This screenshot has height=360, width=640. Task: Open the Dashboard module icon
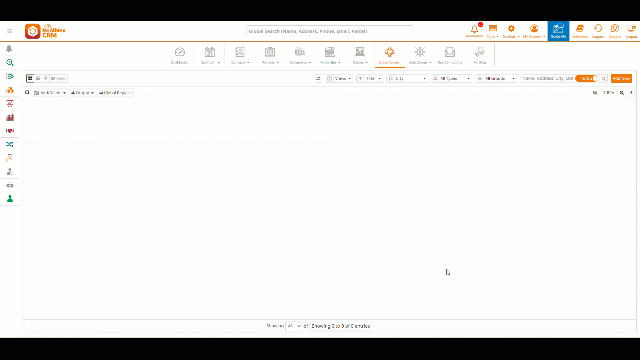pos(180,56)
